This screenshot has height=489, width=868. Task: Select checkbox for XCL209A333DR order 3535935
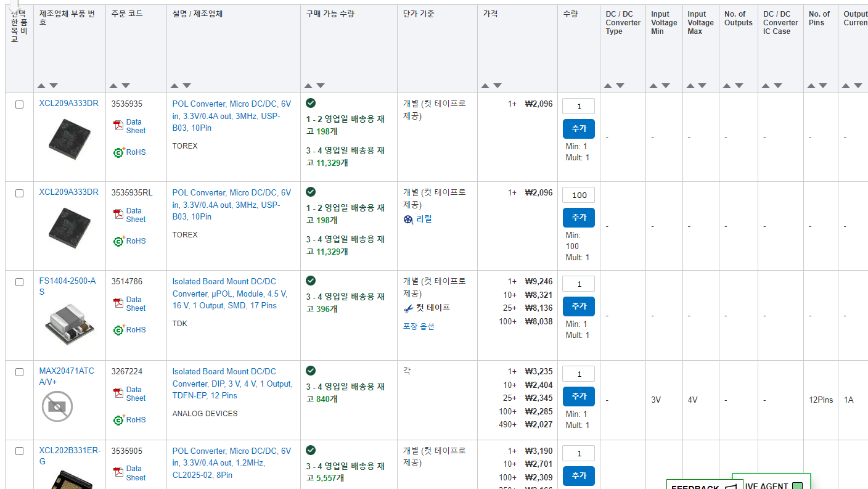(20, 104)
